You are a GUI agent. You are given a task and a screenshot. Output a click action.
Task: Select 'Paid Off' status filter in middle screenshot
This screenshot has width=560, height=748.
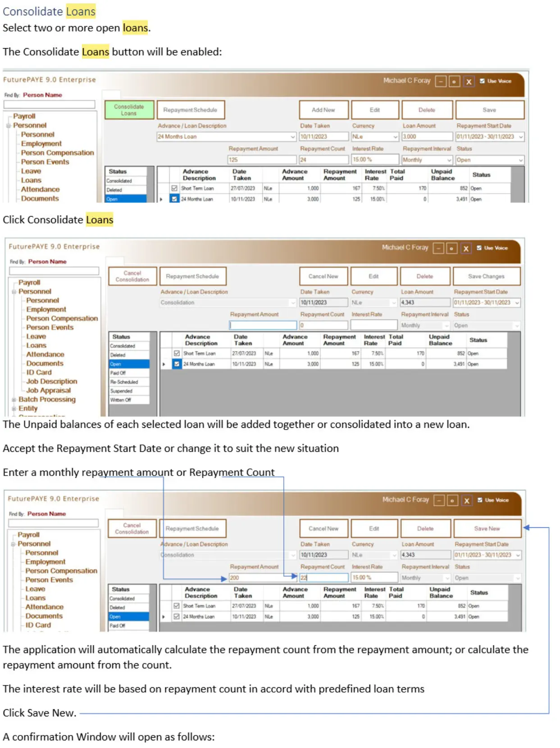(x=129, y=373)
